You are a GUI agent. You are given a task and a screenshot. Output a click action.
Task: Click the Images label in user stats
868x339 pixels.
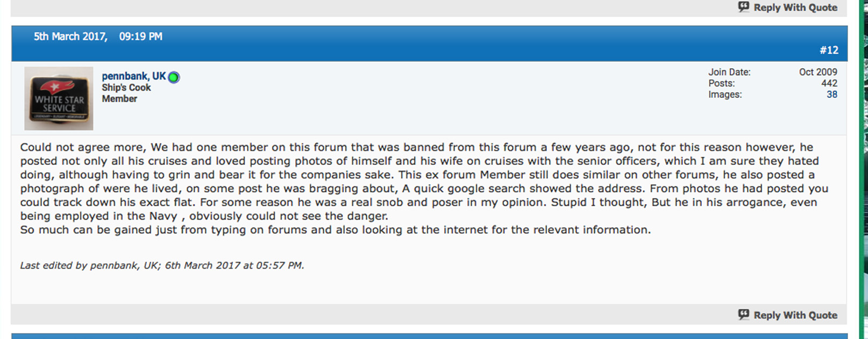coord(724,95)
